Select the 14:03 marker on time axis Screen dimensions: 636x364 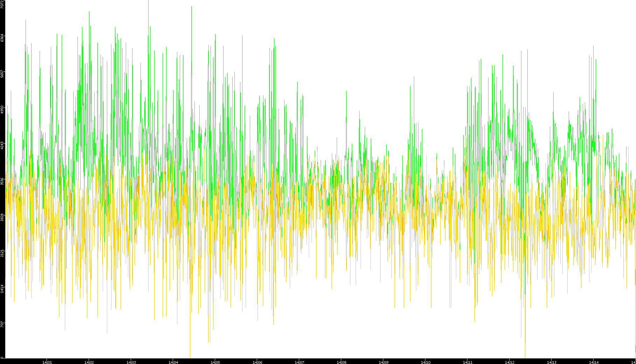click(131, 362)
